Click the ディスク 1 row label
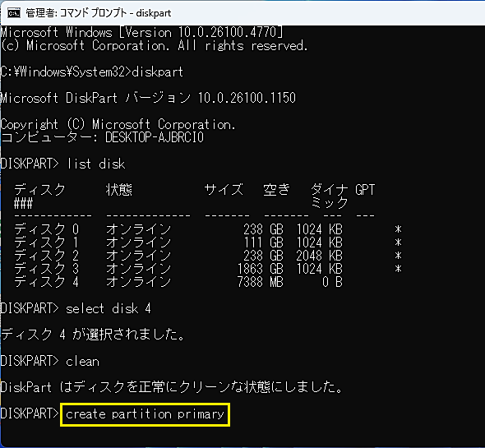The image size is (485, 448). tap(46, 242)
